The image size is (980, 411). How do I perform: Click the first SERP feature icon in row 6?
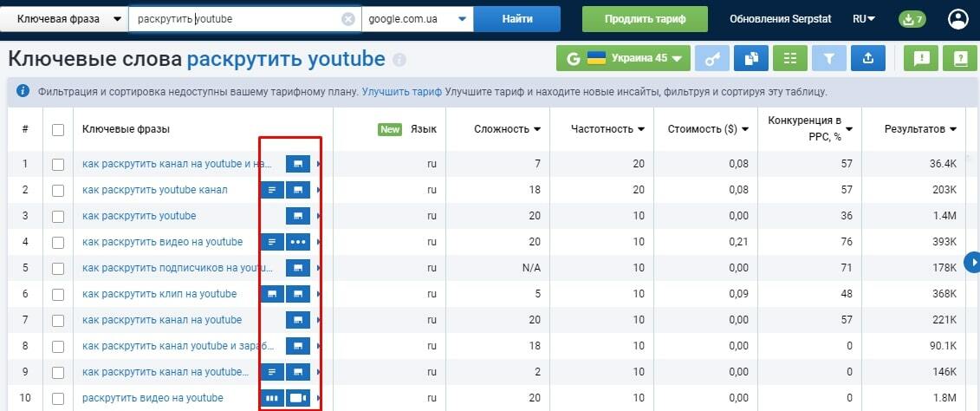[272, 294]
